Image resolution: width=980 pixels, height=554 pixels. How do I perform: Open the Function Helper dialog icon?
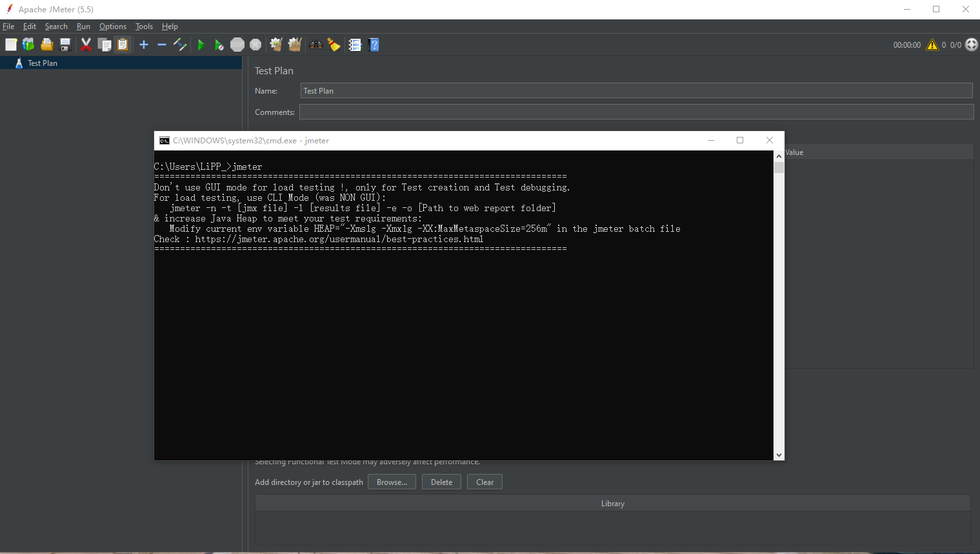[x=355, y=45]
